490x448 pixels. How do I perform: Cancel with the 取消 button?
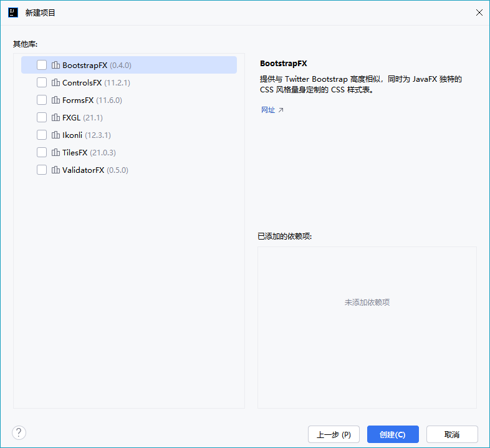[452, 434]
